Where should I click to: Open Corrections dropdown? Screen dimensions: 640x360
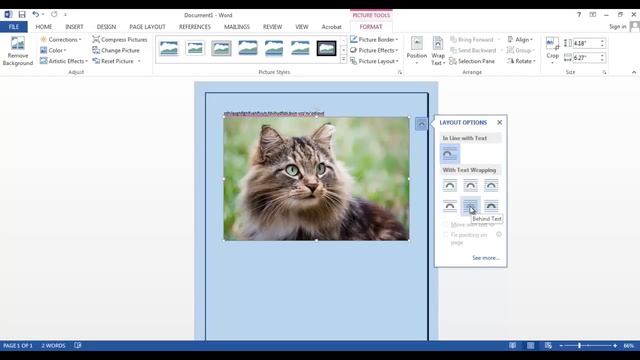click(x=61, y=40)
